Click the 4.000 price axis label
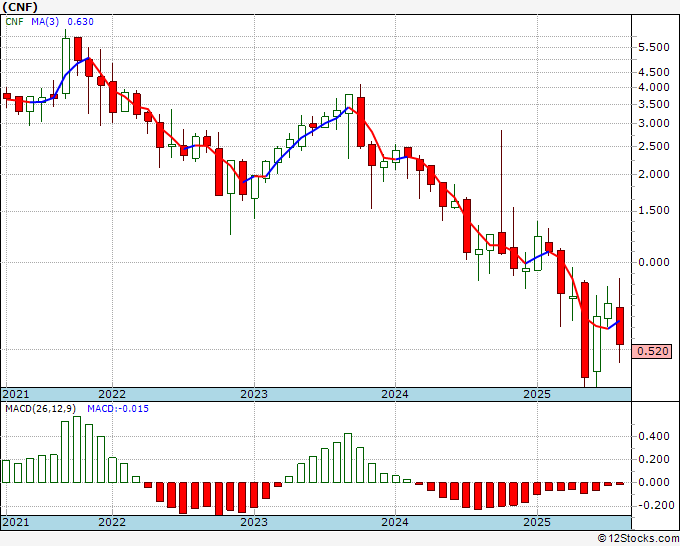Viewport: 680px width, 546px height. point(654,87)
